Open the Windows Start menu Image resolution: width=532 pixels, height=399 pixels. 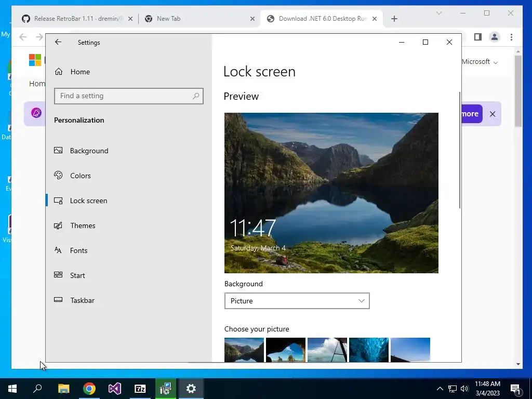point(12,389)
